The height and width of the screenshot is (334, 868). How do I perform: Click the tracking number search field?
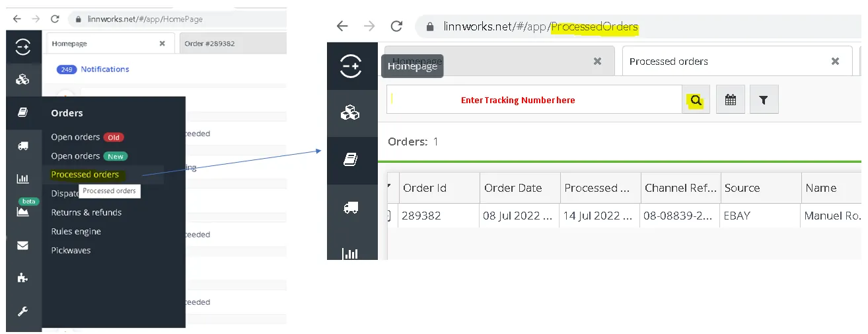534,100
